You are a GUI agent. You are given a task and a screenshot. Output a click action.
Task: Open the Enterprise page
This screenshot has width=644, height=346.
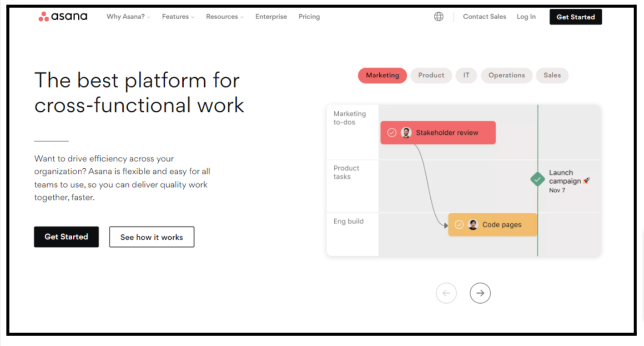coord(271,17)
